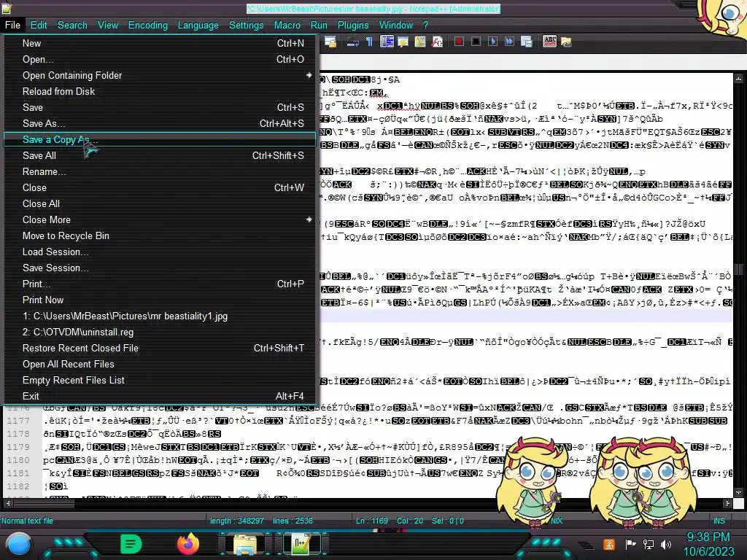Open green chat app in taskbar
747x560 pixels.
pos(131,544)
